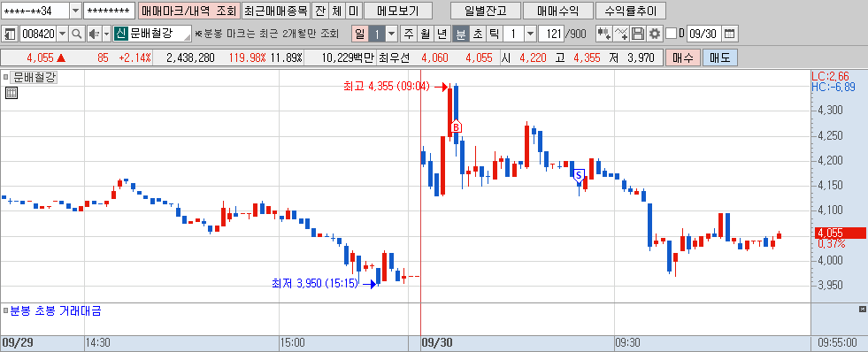This screenshot has width=868, height=352.
Task: Click 최고 4,355 (09:04) annotation
Action: tap(387, 87)
